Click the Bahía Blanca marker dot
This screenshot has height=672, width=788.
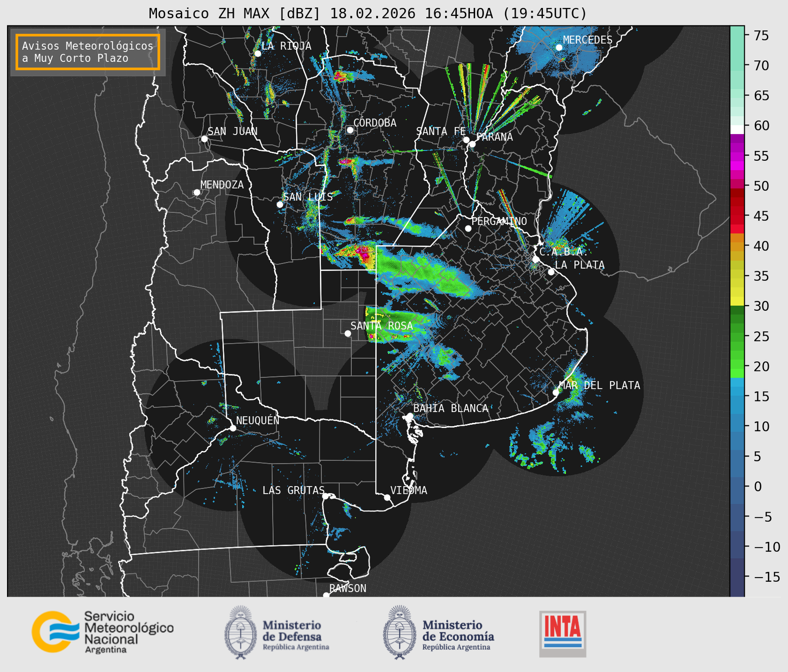pyautogui.click(x=410, y=416)
